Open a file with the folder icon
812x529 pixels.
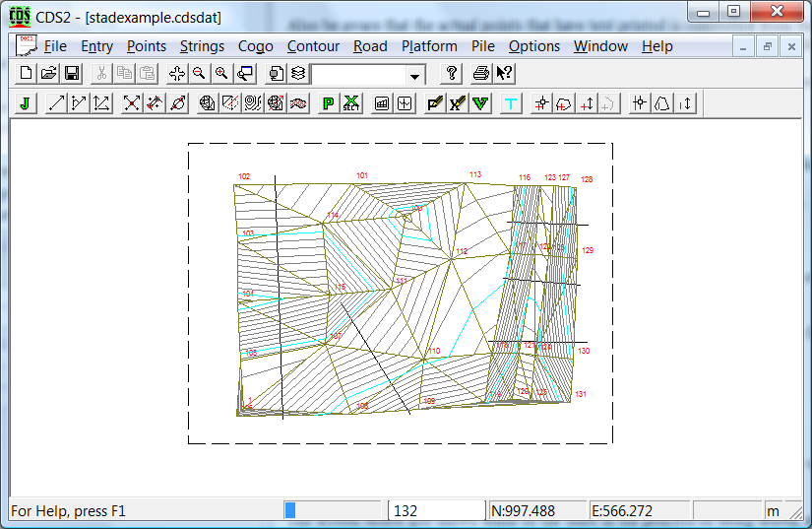click(x=49, y=74)
